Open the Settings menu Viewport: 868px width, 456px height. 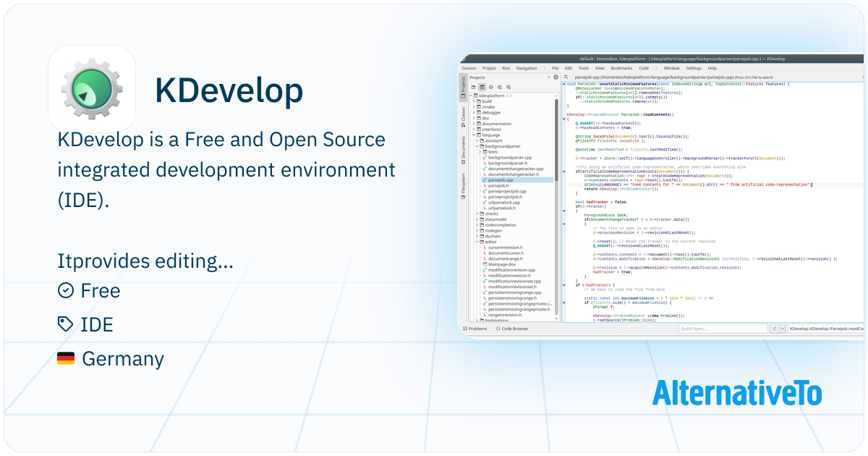(x=694, y=68)
